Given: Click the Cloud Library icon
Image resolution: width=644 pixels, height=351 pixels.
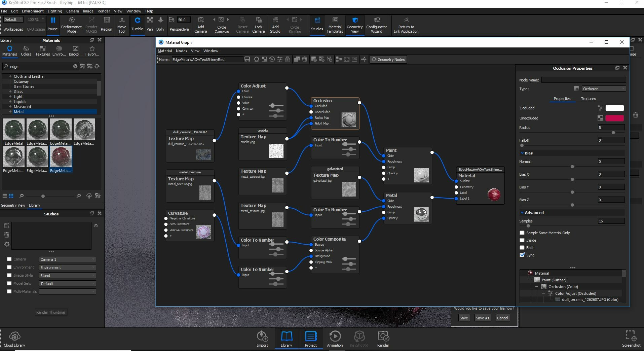Looking at the screenshot, I should (14, 338).
